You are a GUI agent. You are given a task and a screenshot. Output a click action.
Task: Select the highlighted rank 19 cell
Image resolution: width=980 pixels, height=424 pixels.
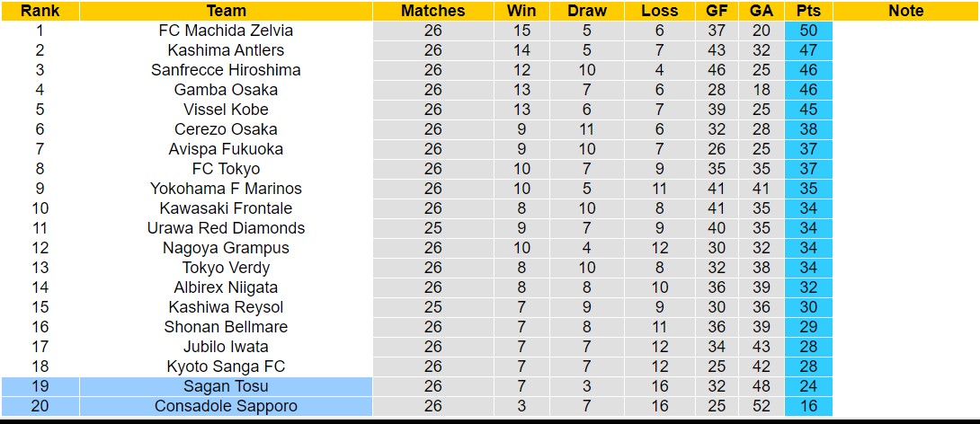[40, 386]
